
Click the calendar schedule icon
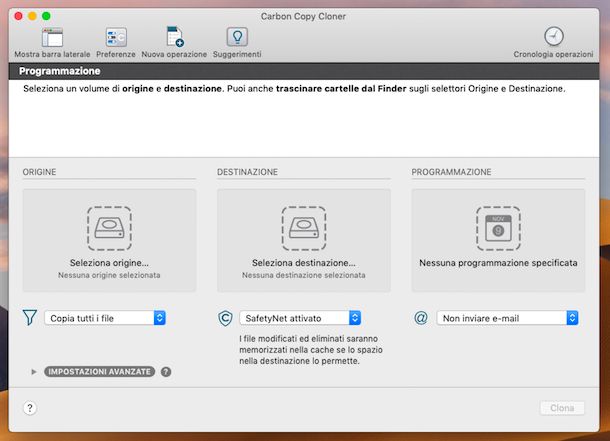click(x=498, y=228)
